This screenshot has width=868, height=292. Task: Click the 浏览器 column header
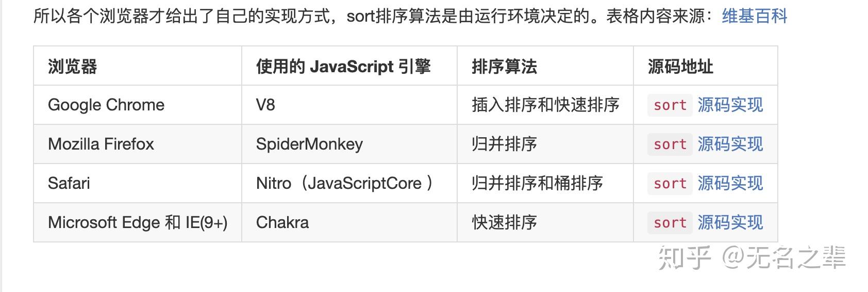pyautogui.click(x=73, y=67)
